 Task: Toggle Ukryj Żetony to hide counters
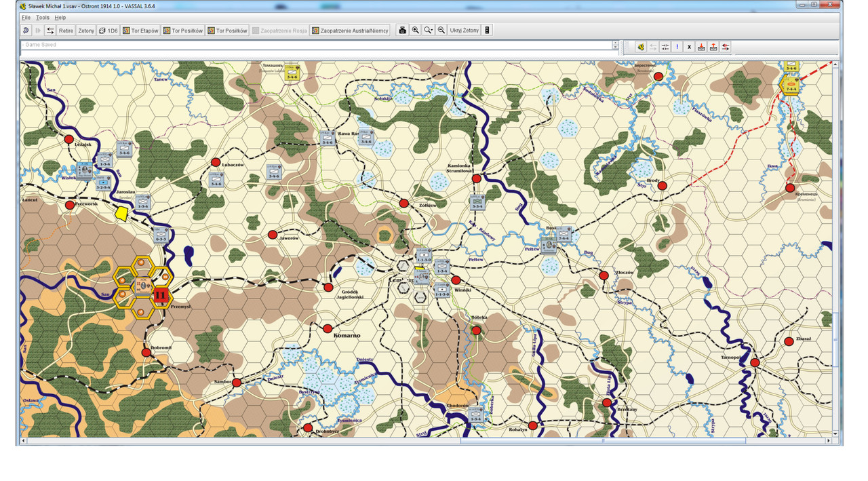pos(465,31)
